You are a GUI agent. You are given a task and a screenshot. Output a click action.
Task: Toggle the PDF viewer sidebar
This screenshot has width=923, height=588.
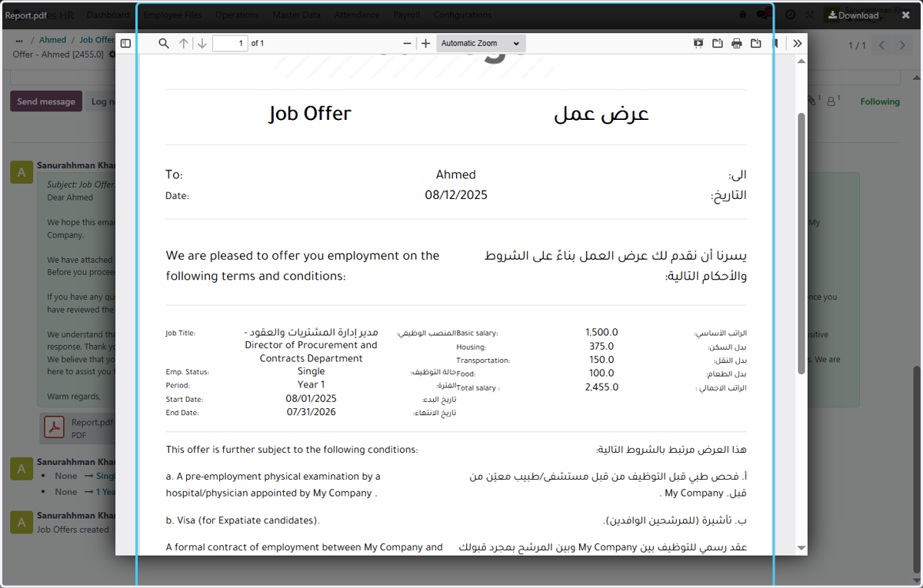[126, 44]
